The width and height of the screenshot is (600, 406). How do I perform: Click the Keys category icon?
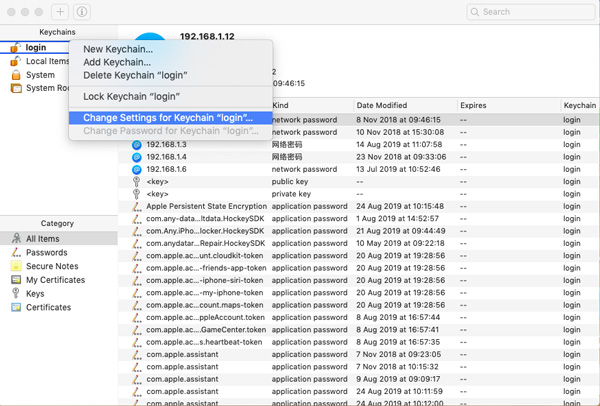click(x=16, y=293)
